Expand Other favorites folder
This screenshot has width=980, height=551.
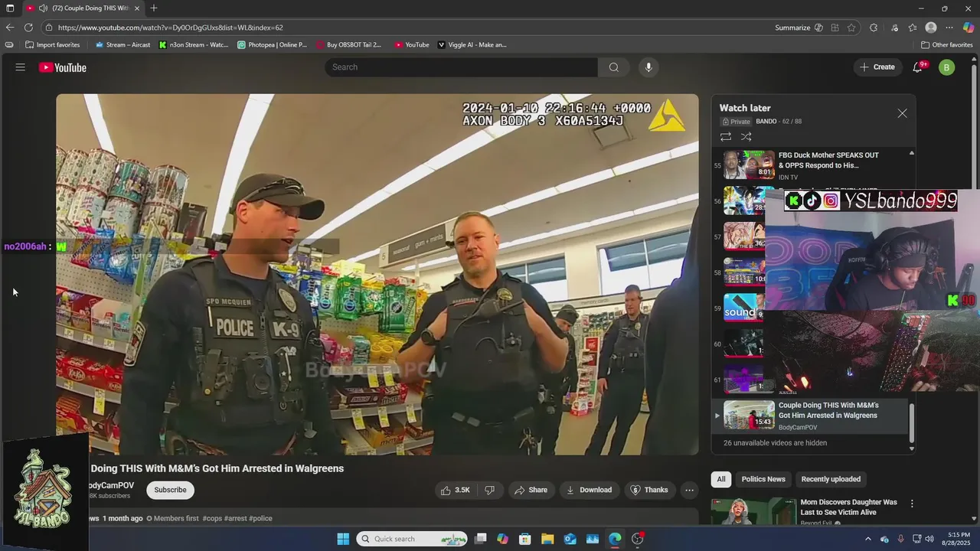[946, 45]
